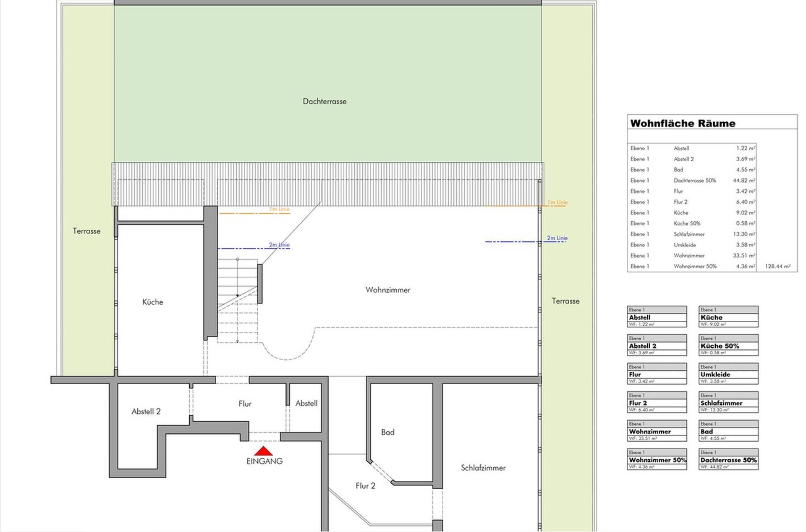
Task: Select the EINGANG label below the red arrow
Action: pos(264,461)
